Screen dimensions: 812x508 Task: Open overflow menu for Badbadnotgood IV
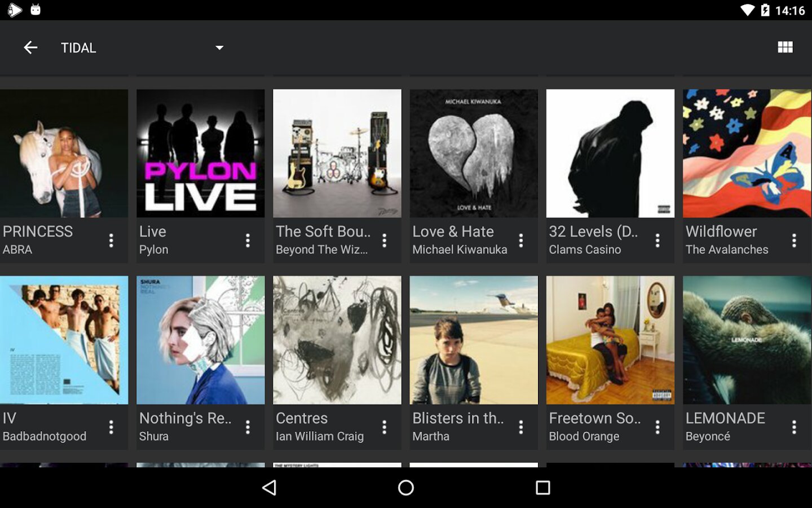[111, 427]
